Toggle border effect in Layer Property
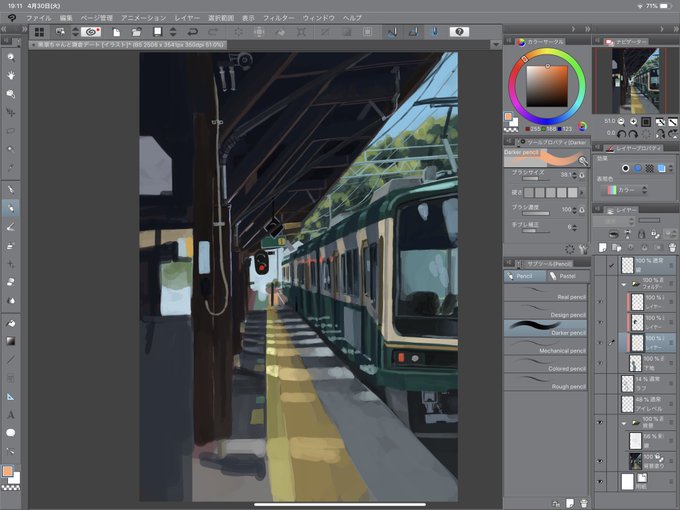Screen dimensions: 680x510 (625, 168)
